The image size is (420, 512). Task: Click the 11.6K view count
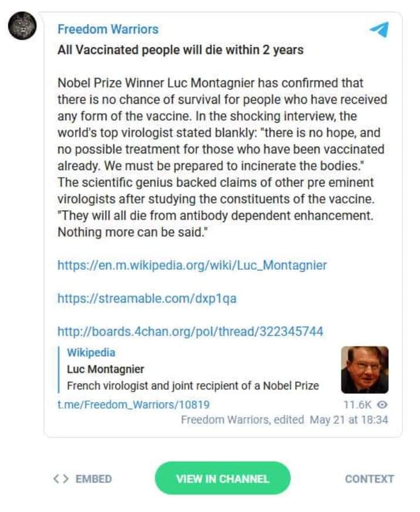(357, 404)
